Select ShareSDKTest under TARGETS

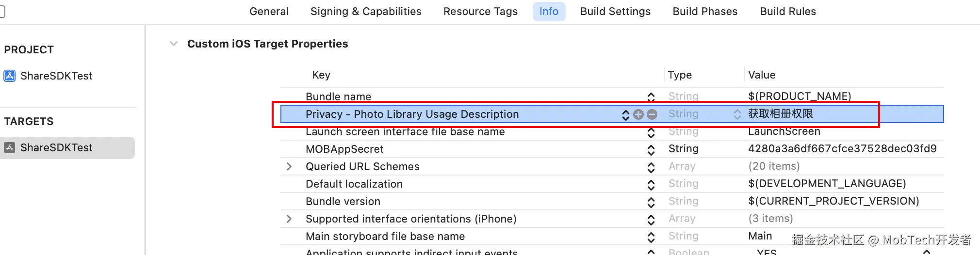(56, 147)
